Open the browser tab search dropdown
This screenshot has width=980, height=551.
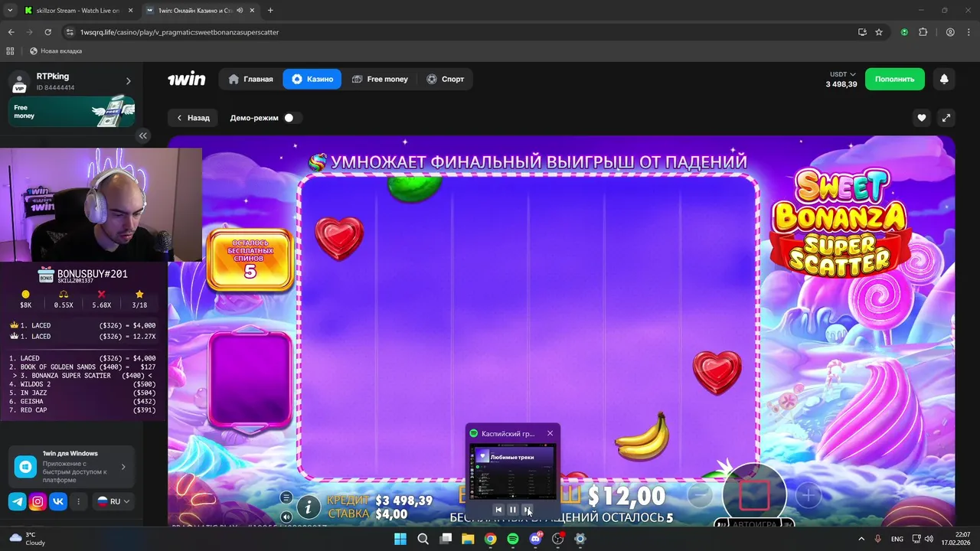coord(10,11)
